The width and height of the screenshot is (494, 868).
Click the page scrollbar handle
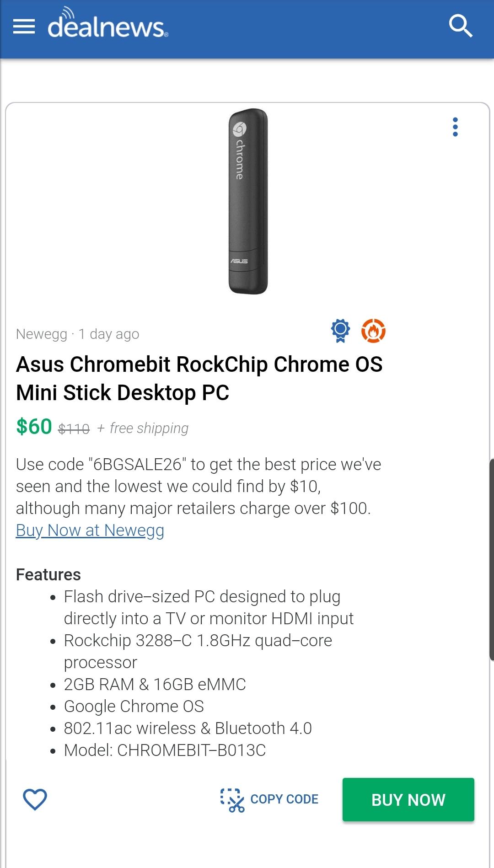point(491,559)
